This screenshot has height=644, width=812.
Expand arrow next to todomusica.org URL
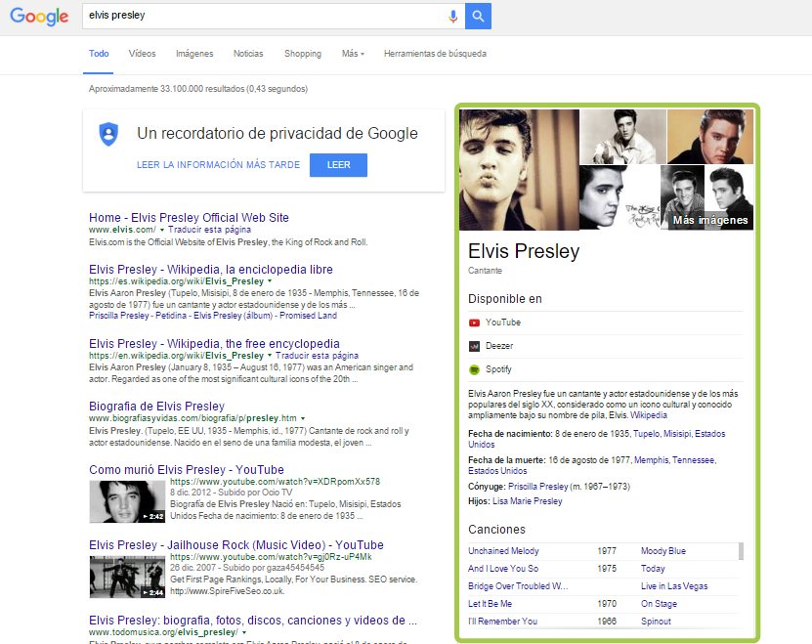pyautogui.click(x=244, y=632)
